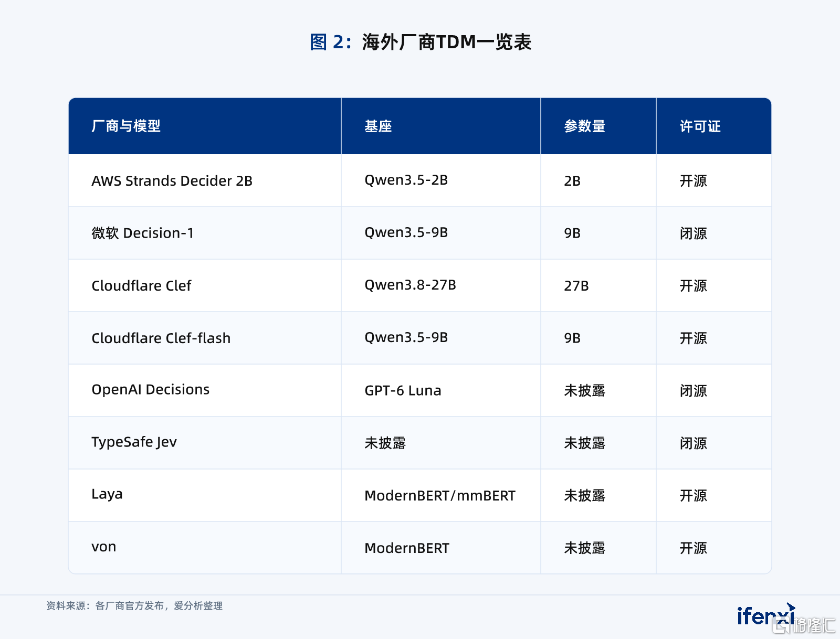Click the ifenxi logo
Viewport: 840px width, 639px height.
(x=765, y=615)
